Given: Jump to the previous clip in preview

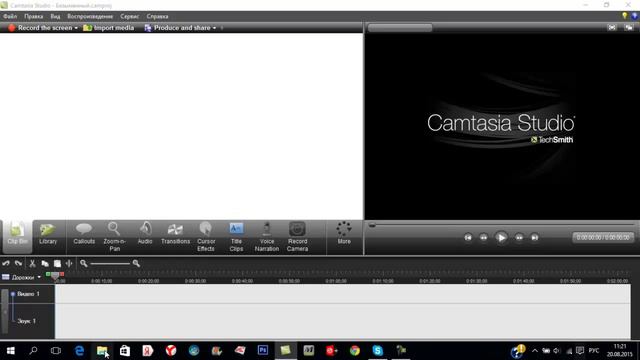Looking at the screenshot, I should tap(468, 238).
